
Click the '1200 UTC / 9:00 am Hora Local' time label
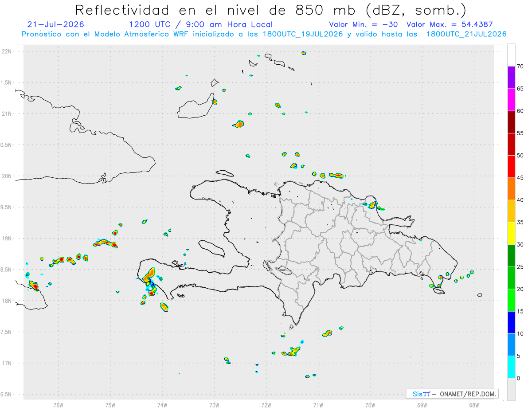(x=201, y=24)
